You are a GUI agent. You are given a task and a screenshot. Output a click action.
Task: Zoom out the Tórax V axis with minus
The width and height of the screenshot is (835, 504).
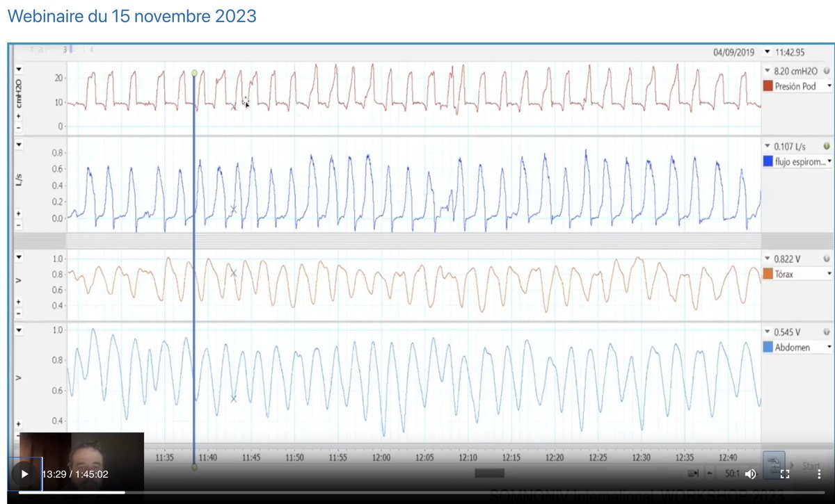point(18,312)
